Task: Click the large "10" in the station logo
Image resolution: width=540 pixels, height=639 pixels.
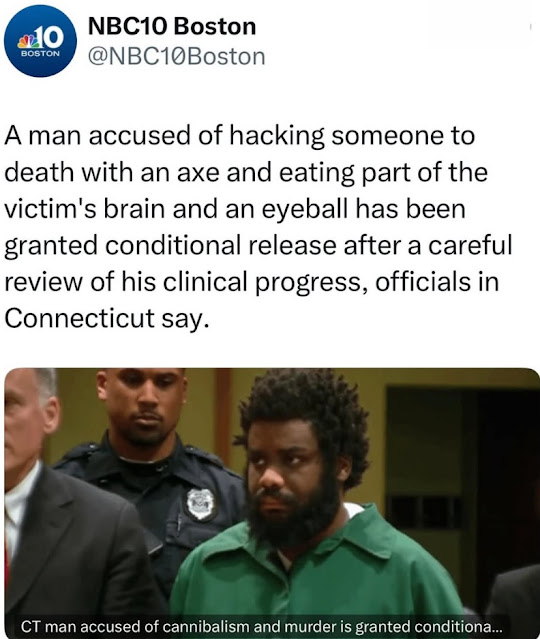Action: (x=49, y=37)
